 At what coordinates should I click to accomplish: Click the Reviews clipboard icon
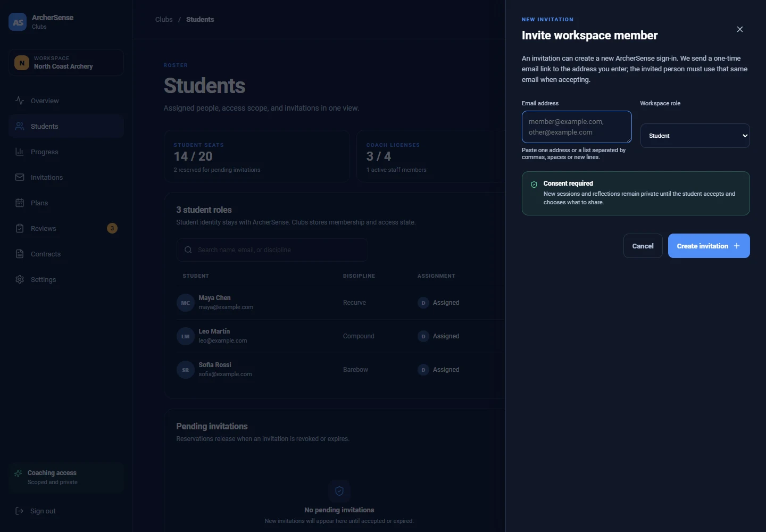[x=20, y=228]
